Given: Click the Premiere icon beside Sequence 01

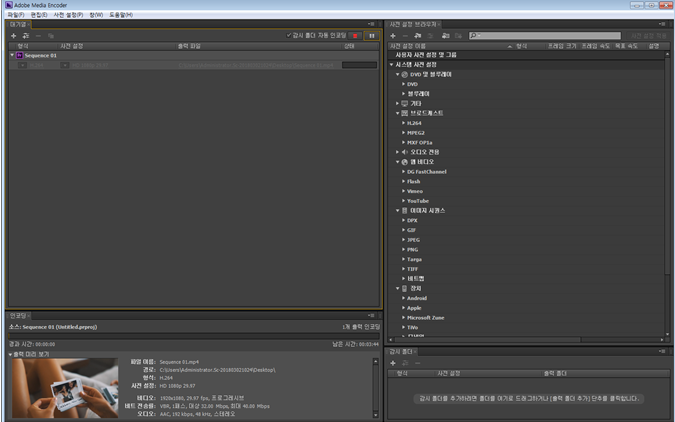Looking at the screenshot, I should (x=19, y=55).
